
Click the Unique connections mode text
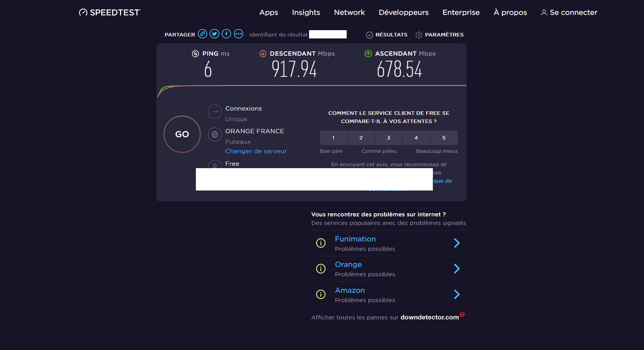click(236, 119)
